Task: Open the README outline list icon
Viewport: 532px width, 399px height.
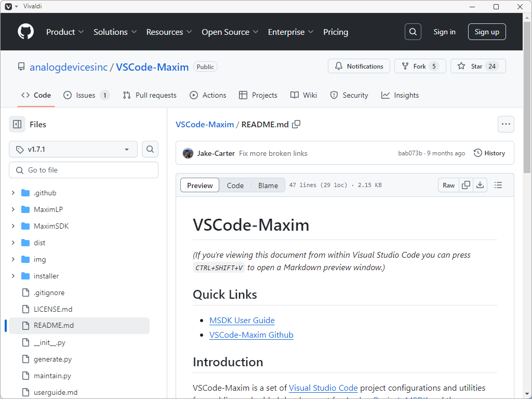Action: [x=498, y=185]
